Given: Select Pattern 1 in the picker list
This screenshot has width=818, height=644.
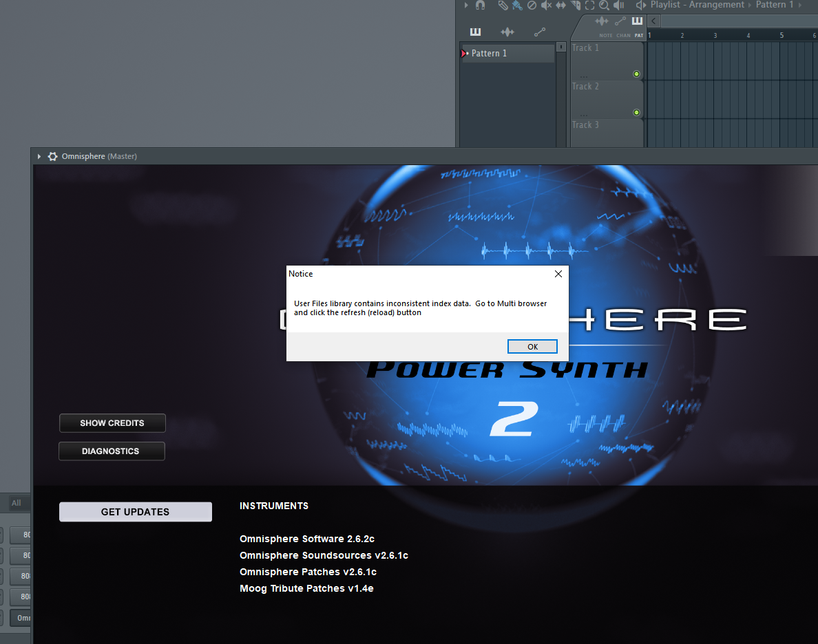Looking at the screenshot, I should point(508,53).
